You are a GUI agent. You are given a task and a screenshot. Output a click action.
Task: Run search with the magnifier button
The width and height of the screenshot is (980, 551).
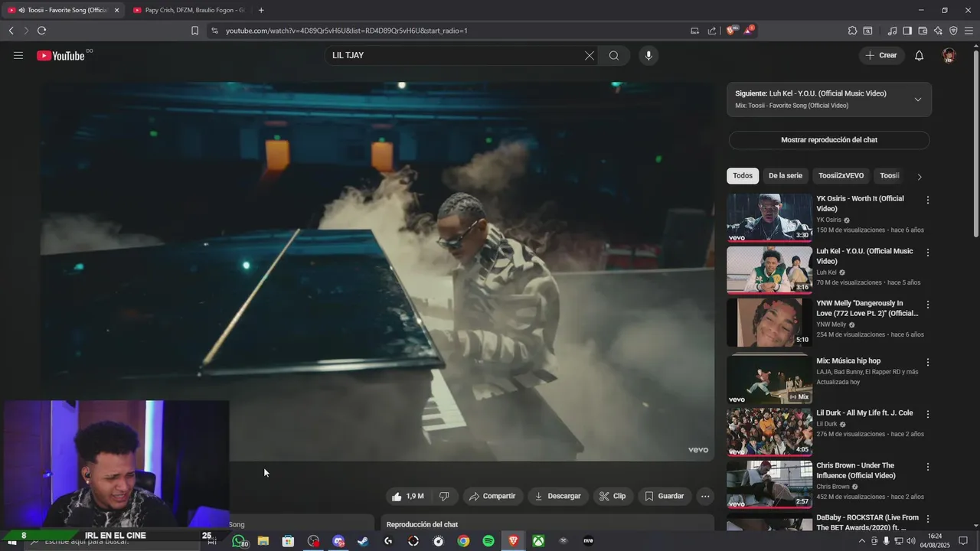(x=614, y=55)
